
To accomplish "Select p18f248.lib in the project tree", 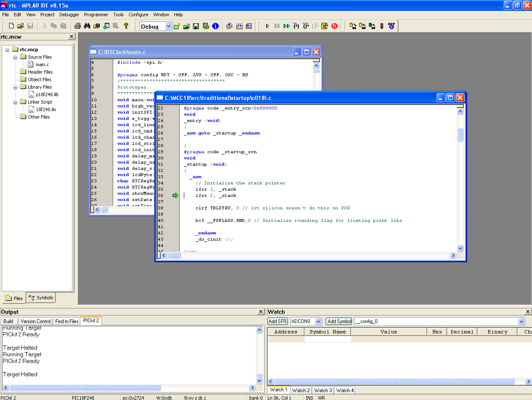I will click(47, 94).
